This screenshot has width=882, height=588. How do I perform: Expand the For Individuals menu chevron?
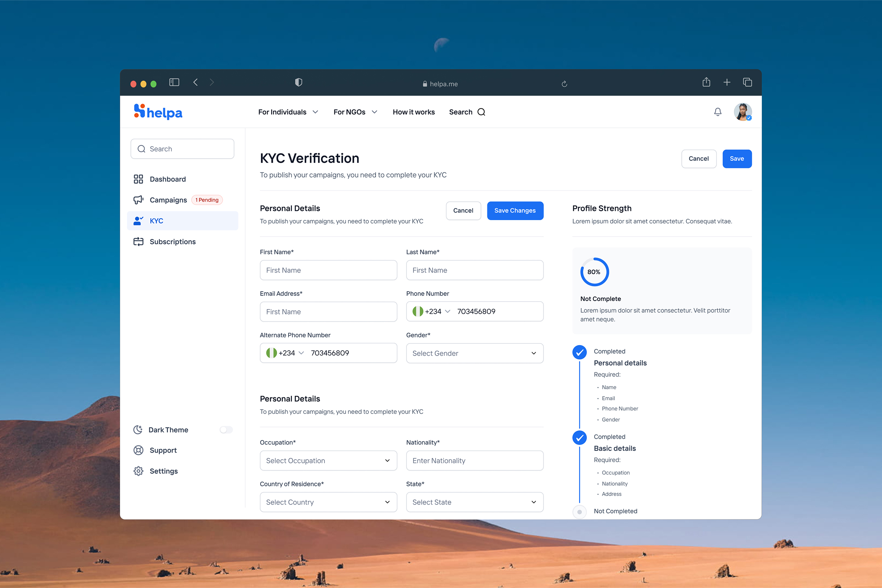pyautogui.click(x=315, y=112)
